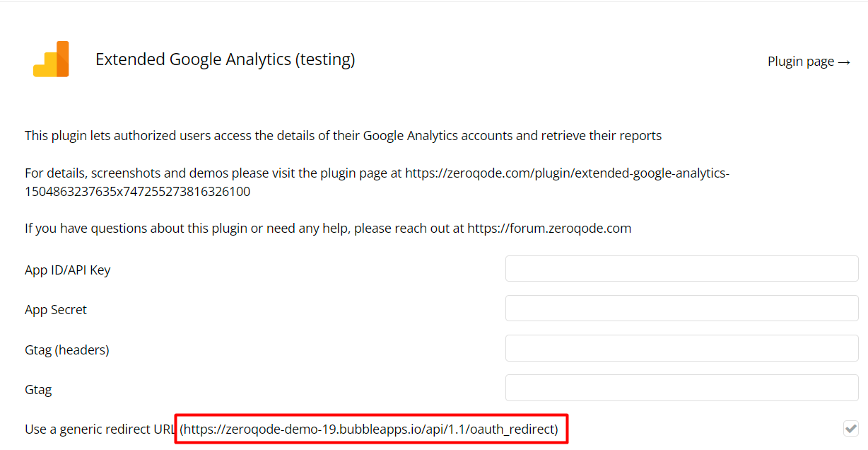Click the Google Analytics plugin logo
868x450 pixels.
click(51, 59)
